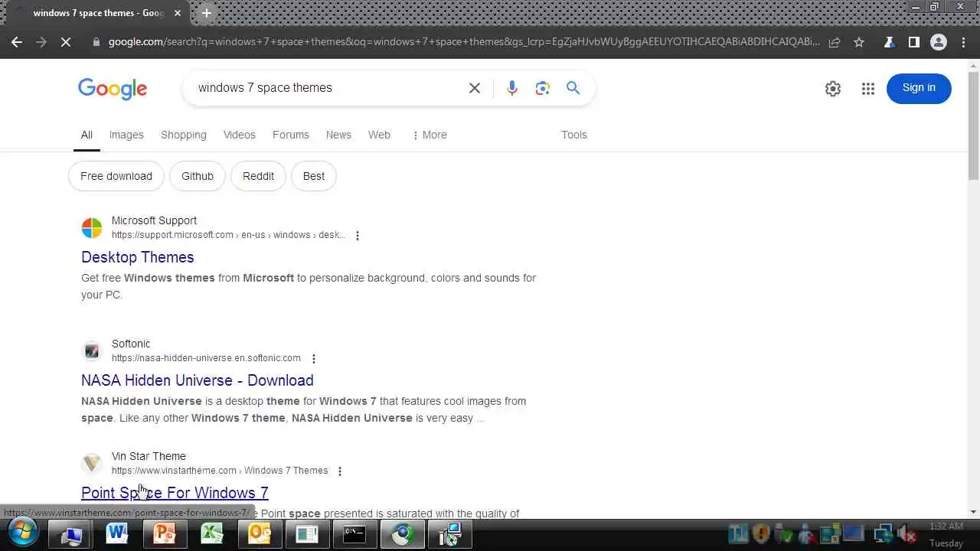Open Word from the taskbar

(x=117, y=533)
